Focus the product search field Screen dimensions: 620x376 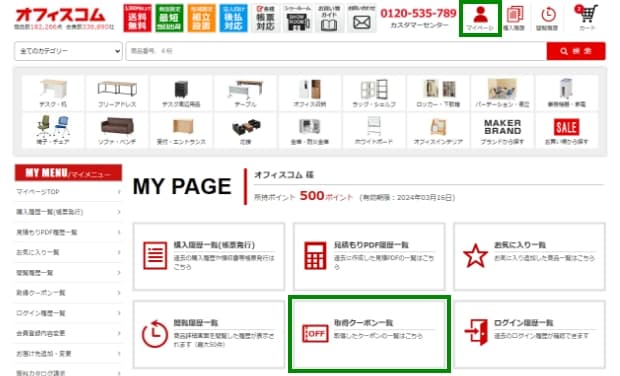(x=336, y=51)
